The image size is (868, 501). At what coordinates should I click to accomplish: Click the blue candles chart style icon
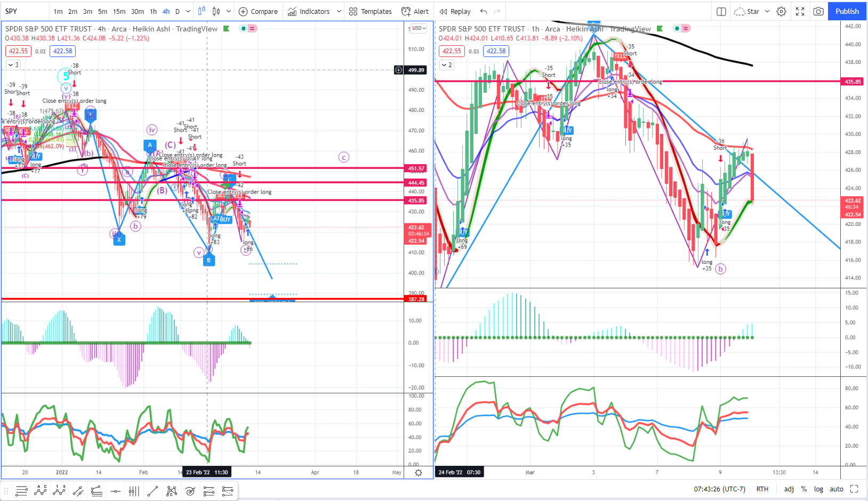click(x=202, y=11)
